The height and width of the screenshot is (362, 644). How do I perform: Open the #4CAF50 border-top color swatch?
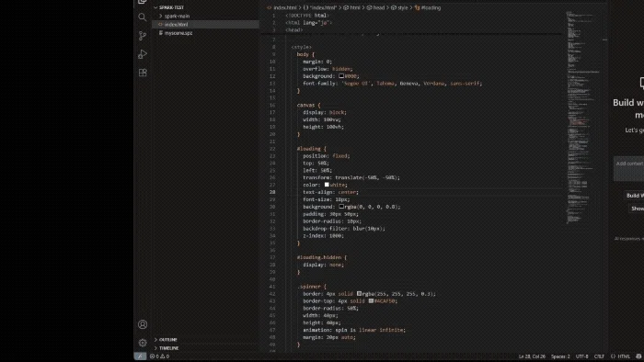[x=371, y=300]
